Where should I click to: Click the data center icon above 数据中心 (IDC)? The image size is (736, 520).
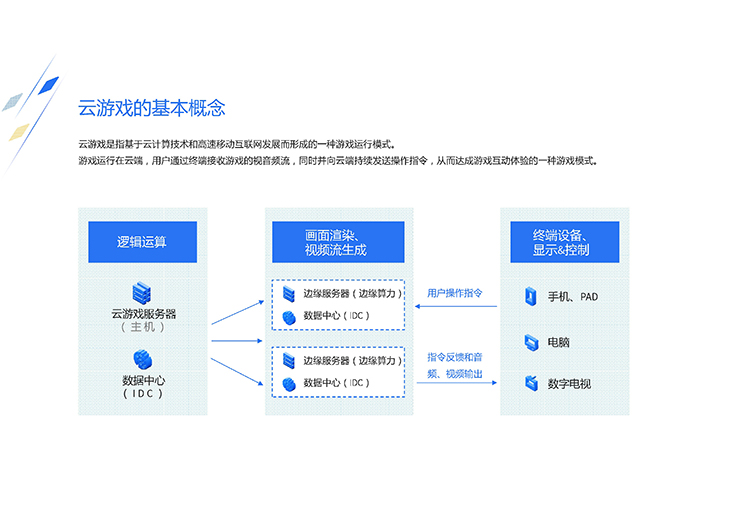coord(143,360)
